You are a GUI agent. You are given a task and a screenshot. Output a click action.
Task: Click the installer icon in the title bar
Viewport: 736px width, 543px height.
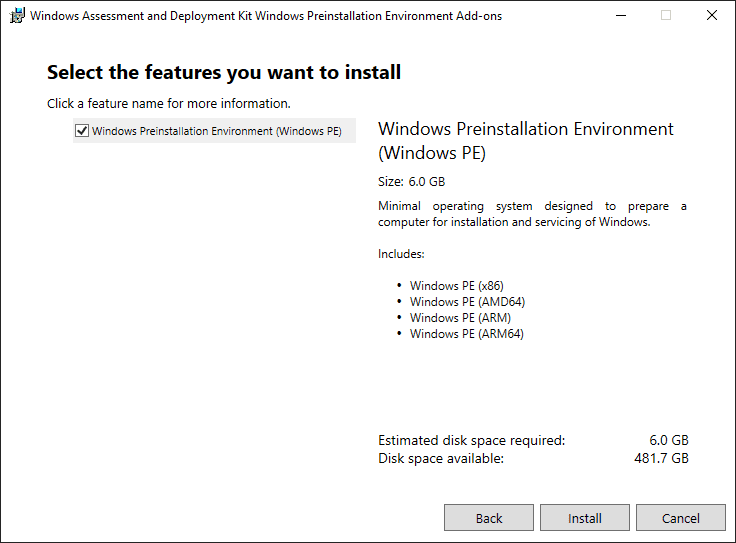[x=17, y=16]
